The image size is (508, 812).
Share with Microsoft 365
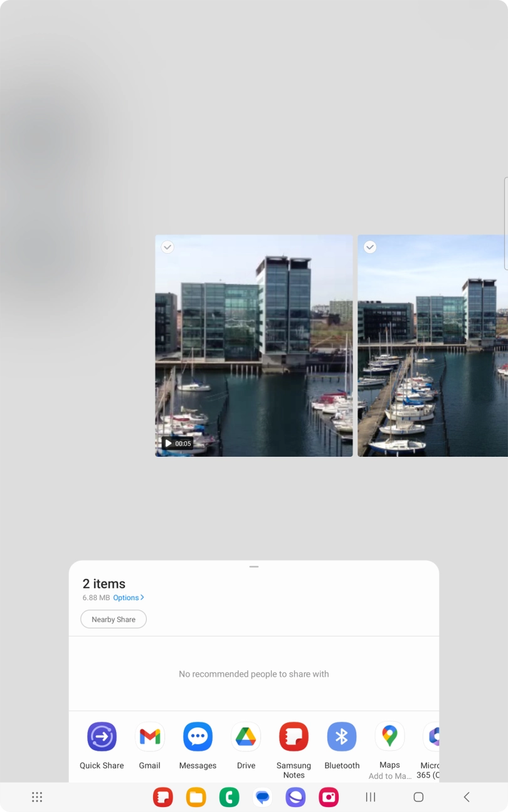click(x=431, y=737)
